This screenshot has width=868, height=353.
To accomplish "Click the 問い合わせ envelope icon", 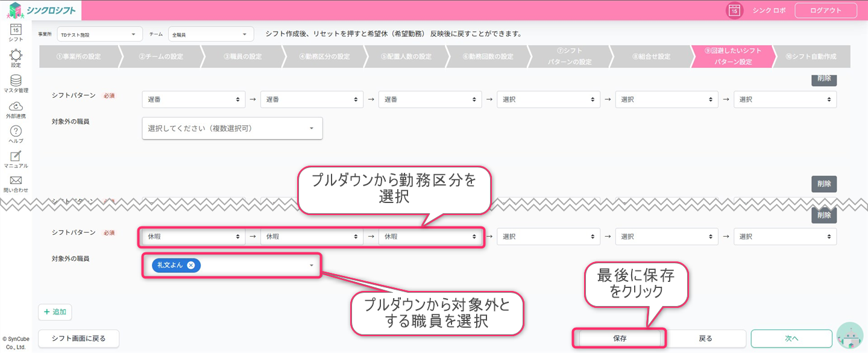I will 16,184.
